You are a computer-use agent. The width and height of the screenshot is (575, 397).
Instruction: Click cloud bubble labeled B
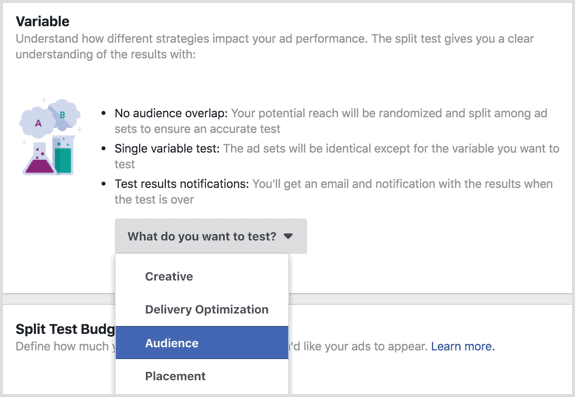coord(64,114)
